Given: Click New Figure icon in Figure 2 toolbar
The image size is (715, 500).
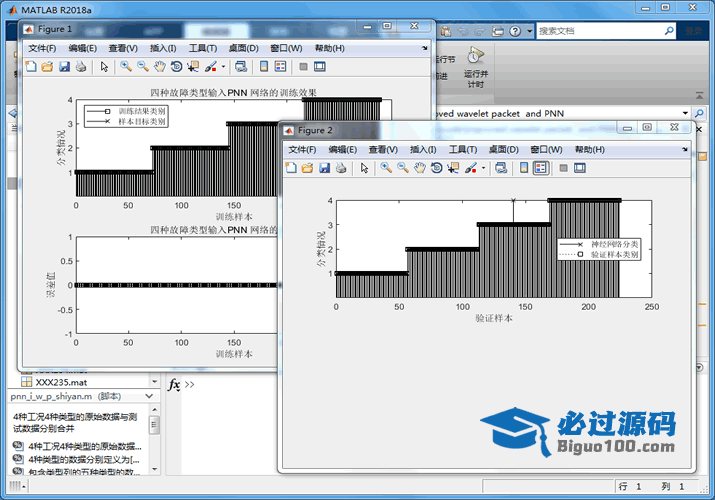Looking at the screenshot, I should (290, 168).
